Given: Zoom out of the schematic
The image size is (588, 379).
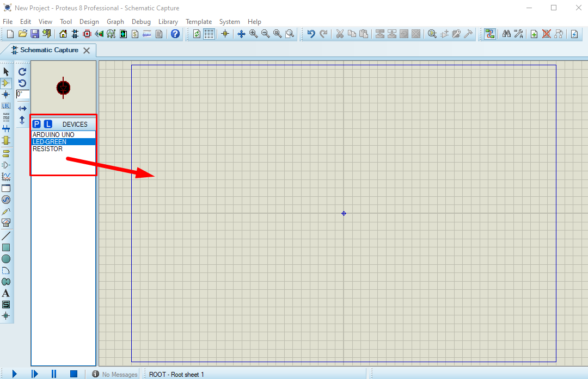Looking at the screenshot, I should point(266,34).
